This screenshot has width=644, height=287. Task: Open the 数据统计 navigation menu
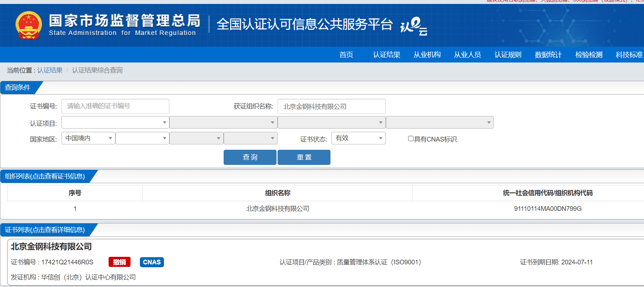548,55
